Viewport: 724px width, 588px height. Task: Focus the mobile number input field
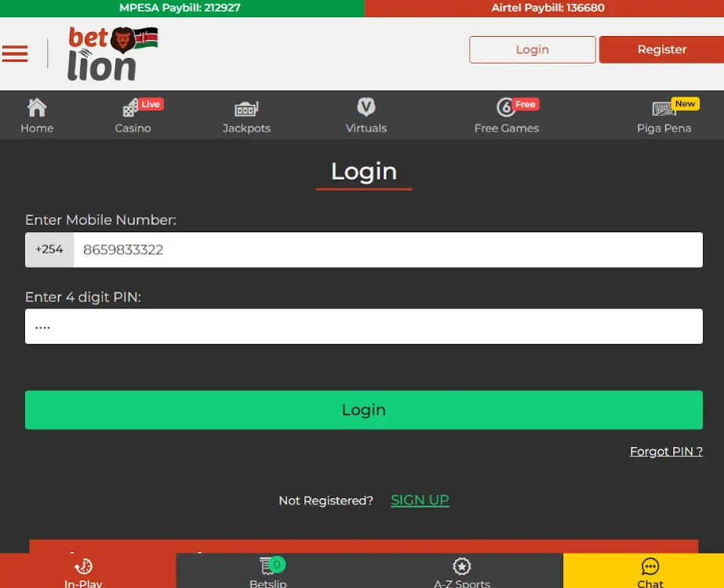tap(387, 250)
